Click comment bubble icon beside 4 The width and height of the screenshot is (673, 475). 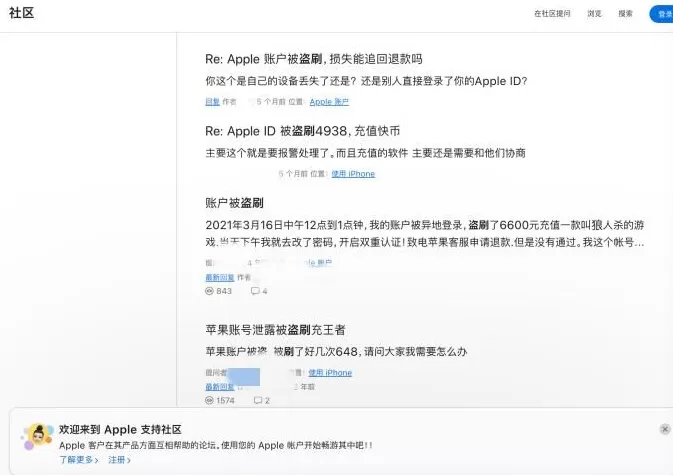pyautogui.click(x=255, y=291)
